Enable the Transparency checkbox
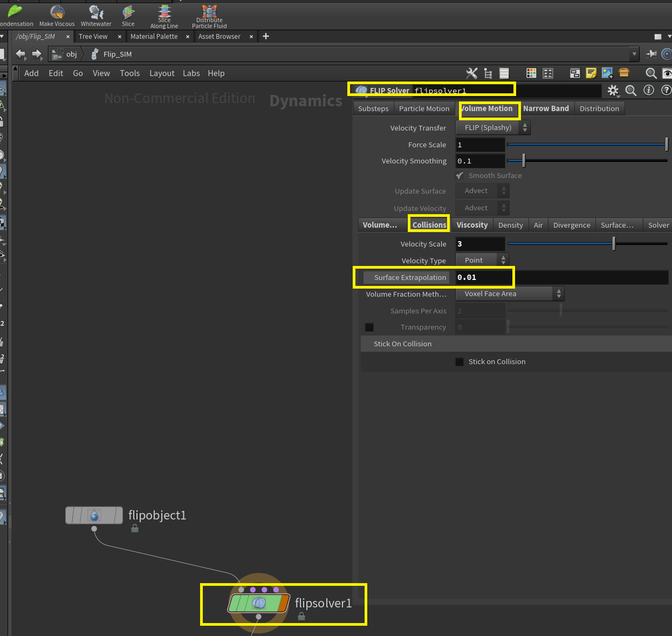 click(369, 327)
